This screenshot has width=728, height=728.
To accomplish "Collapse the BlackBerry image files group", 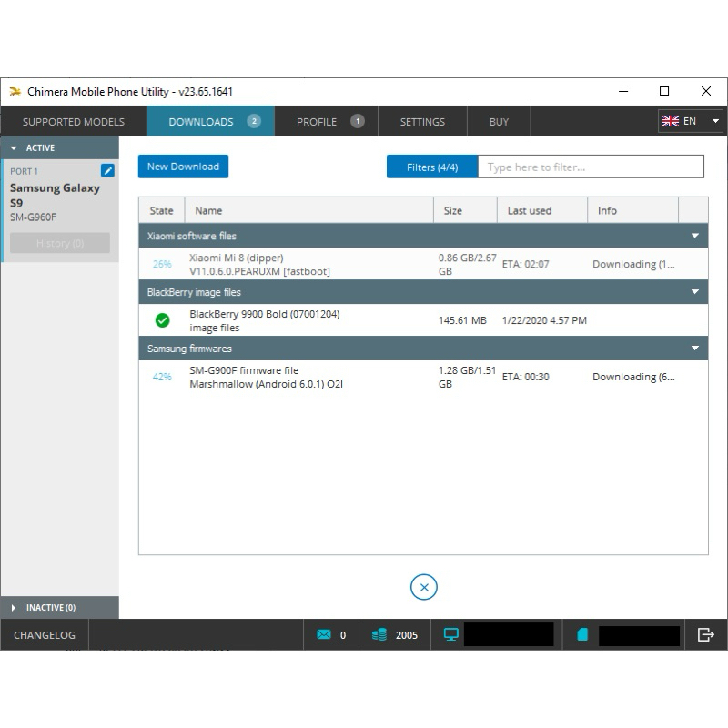I will (x=695, y=292).
